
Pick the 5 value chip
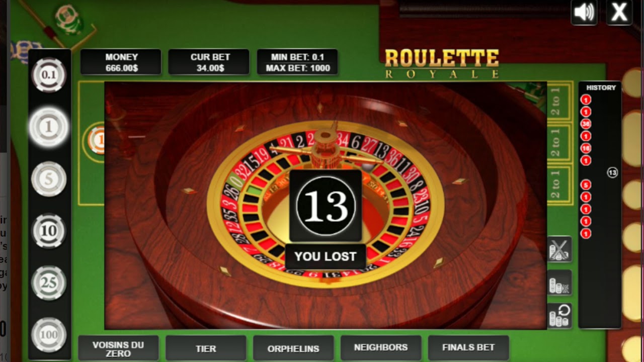(x=49, y=179)
